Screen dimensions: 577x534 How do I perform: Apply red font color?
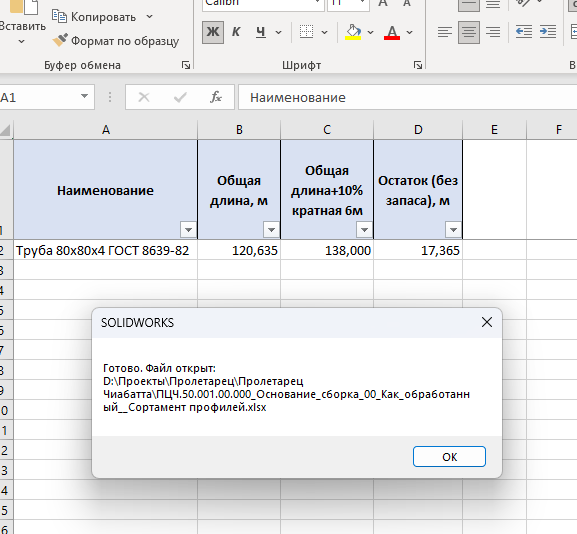click(x=392, y=32)
